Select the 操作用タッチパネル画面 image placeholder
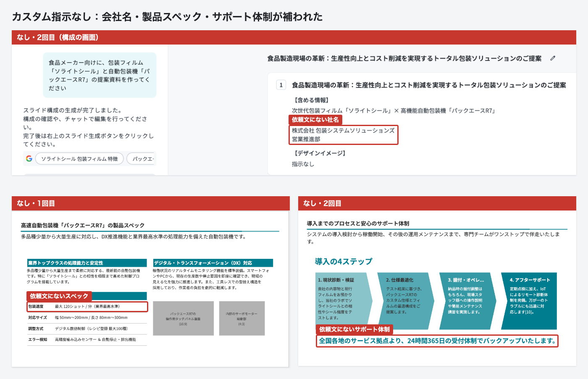Viewport: 588px width, 379px height. pyautogui.click(x=183, y=318)
